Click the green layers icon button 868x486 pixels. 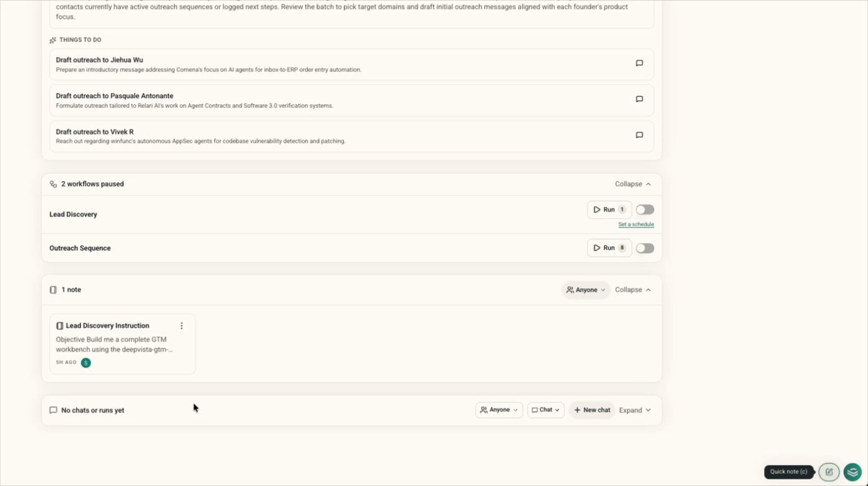[852, 472]
